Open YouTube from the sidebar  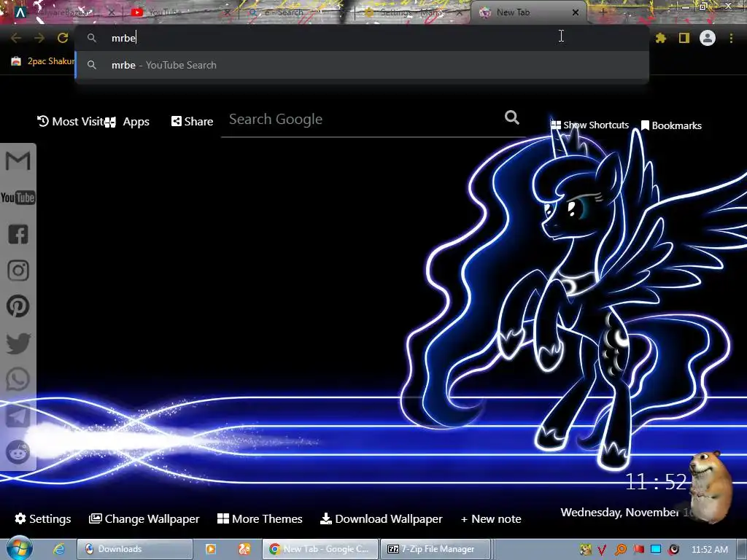[x=18, y=198]
